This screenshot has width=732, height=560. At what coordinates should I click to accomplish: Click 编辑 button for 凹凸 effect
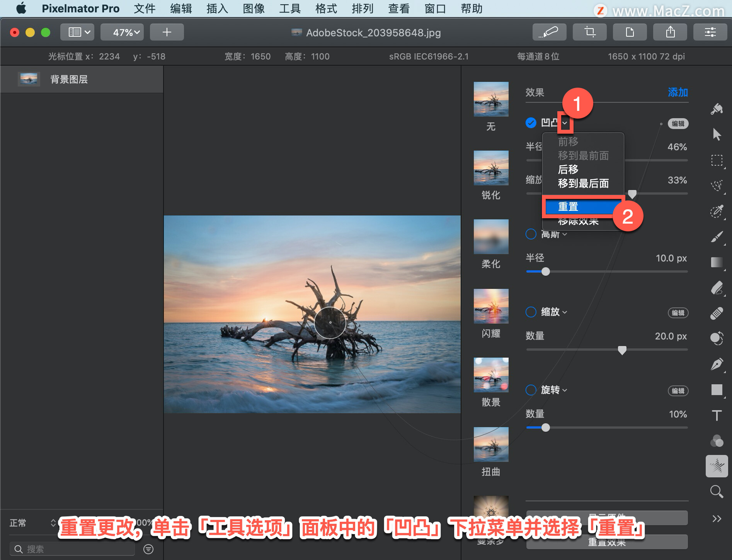[x=678, y=124]
